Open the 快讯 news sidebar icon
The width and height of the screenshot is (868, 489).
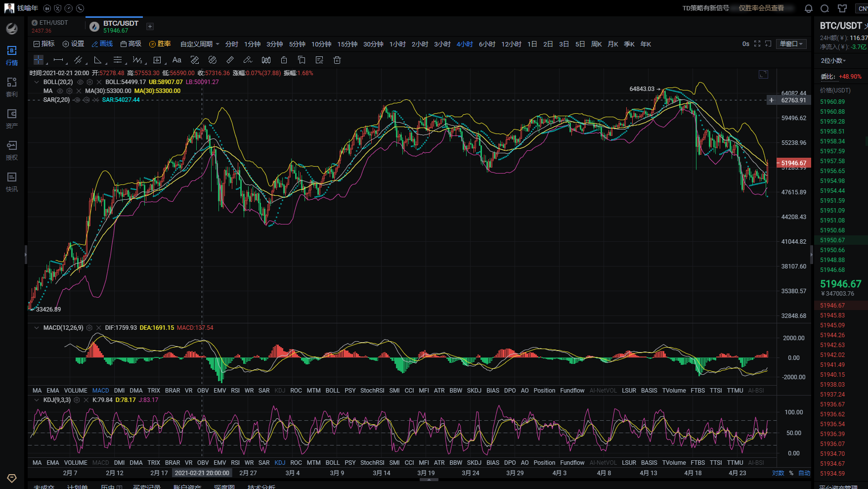(12, 181)
